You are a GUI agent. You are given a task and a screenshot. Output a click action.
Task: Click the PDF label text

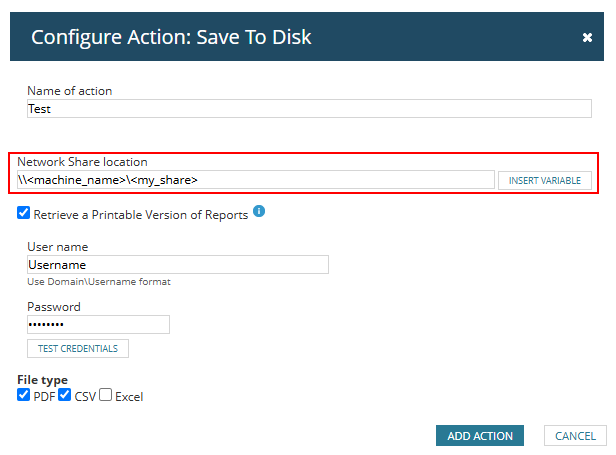coord(44,397)
